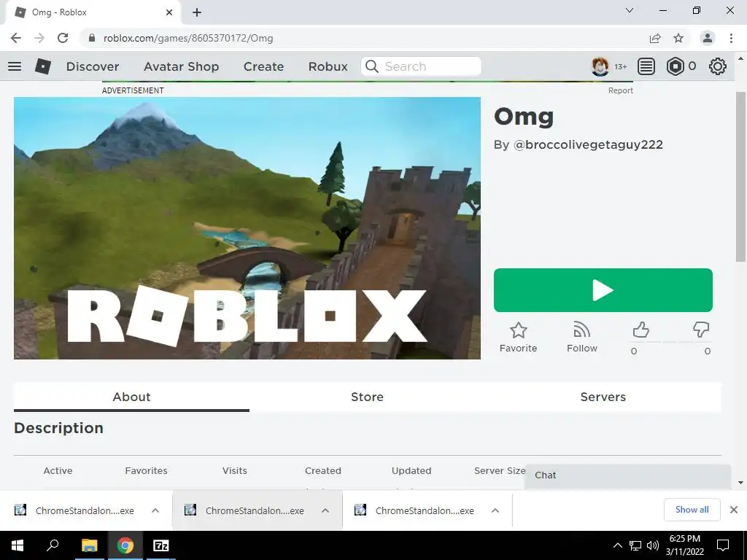This screenshot has height=560, width=747.
Task: Open Chrome tab search chevron
Action: coord(630,10)
